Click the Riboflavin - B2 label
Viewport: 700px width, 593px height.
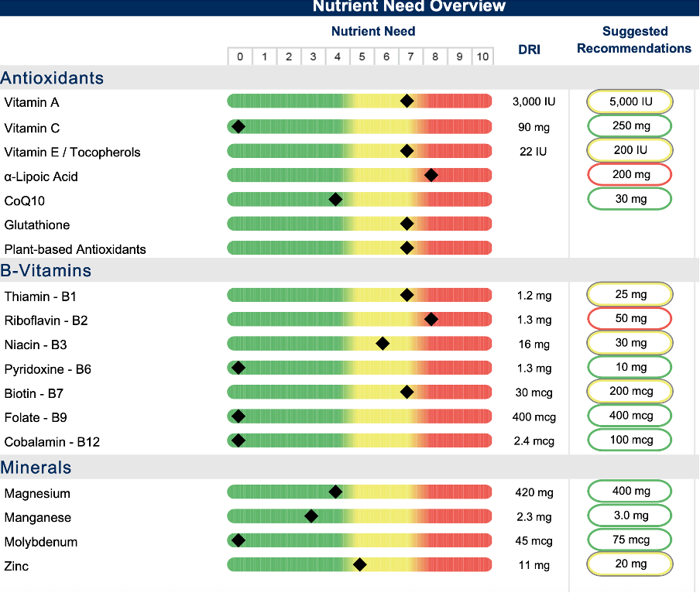tap(46, 320)
